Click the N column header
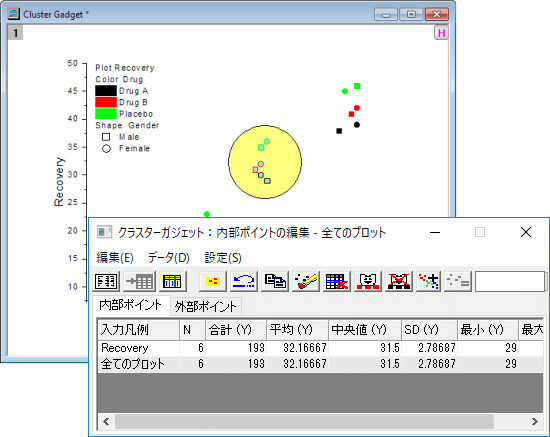This screenshot has width=550, height=437. point(192,330)
